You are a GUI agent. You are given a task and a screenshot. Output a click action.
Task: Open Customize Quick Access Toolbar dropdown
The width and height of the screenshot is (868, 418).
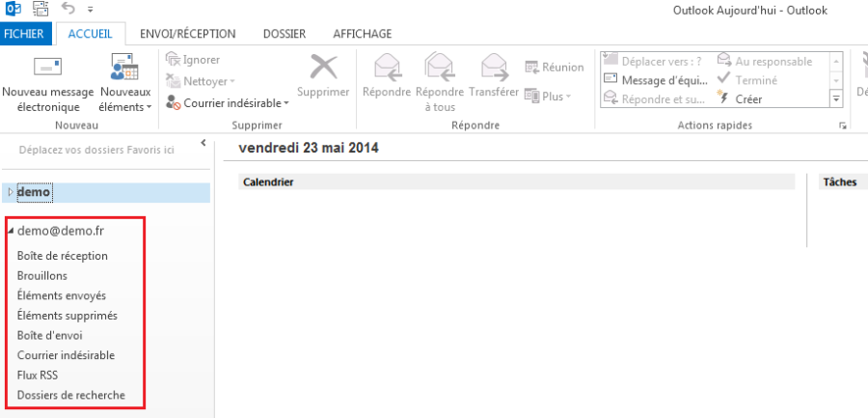click(x=91, y=10)
